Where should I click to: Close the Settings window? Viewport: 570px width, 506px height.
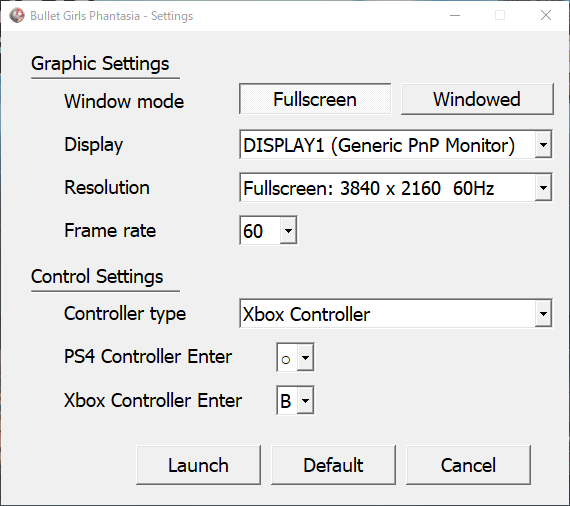(x=546, y=16)
